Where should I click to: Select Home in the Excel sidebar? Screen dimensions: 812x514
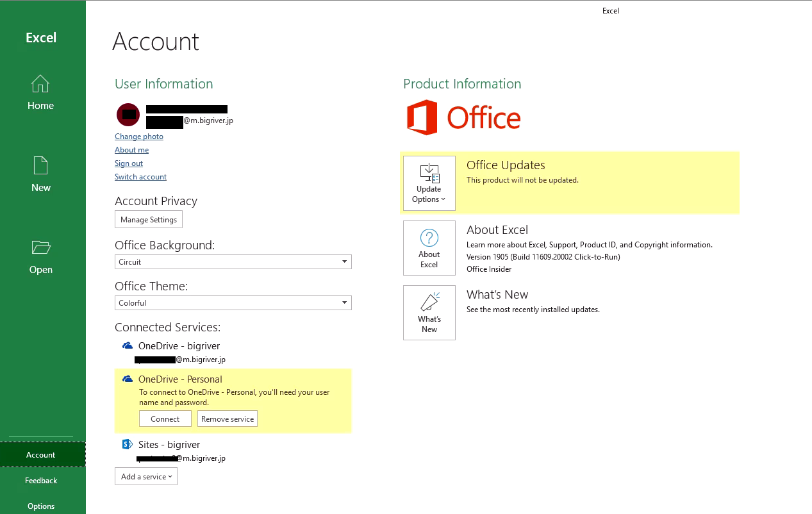40,93
